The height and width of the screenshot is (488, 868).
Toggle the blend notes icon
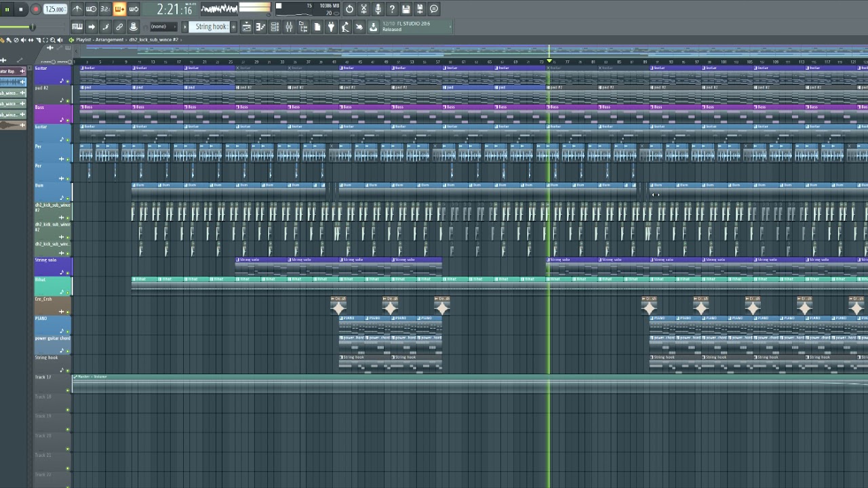[106, 26]
